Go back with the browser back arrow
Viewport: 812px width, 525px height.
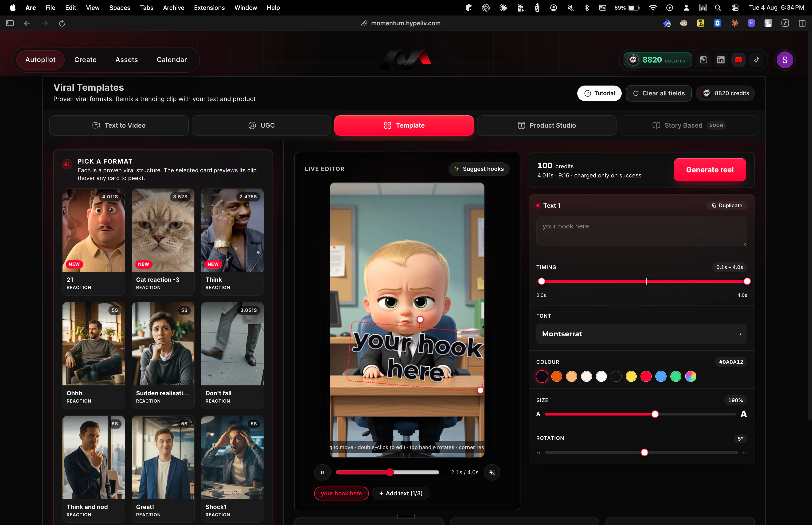coord(27,23)
